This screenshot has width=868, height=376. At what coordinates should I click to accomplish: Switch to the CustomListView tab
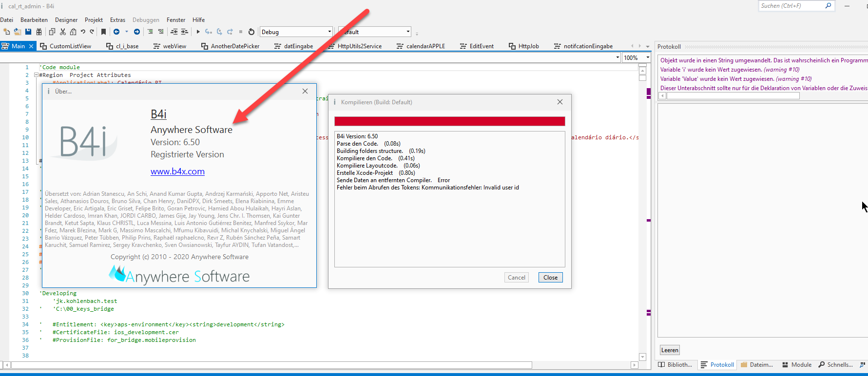66,46
